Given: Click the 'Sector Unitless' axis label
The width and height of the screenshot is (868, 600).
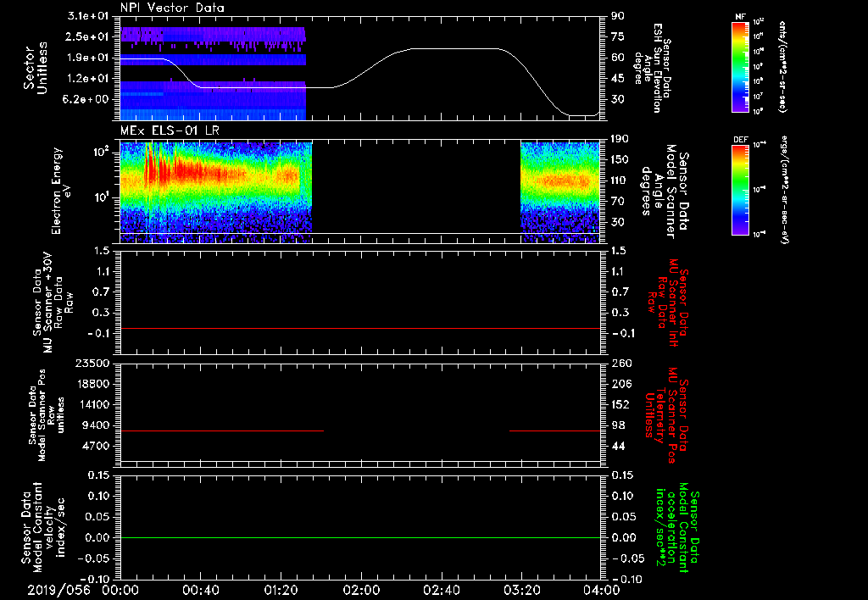Looking at the screenshot, I should [x=36, y=68].
